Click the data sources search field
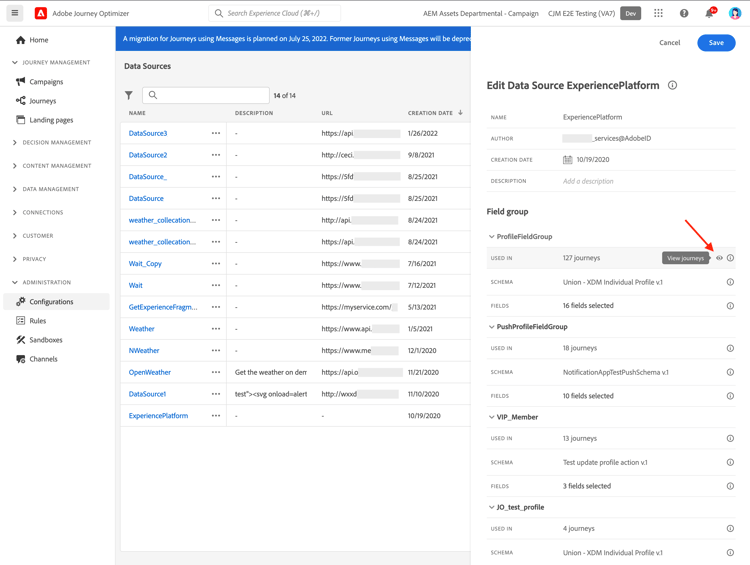750x565 pixels. coord(206,95)
